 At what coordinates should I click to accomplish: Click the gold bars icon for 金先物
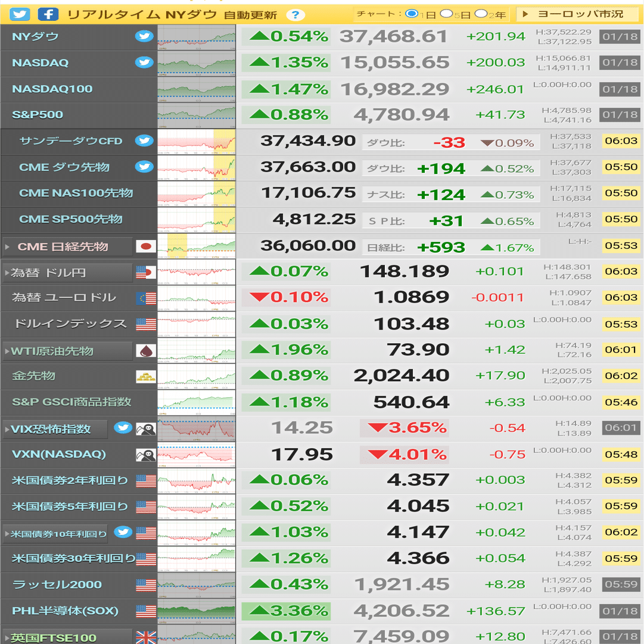point(146,377)
